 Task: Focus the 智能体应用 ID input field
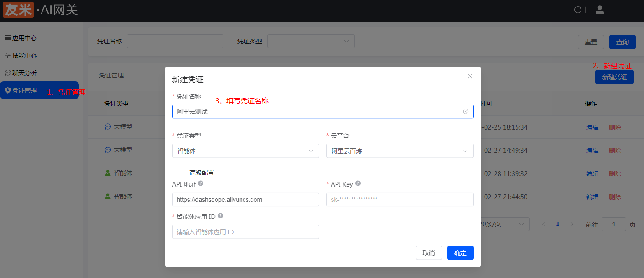pos(245,232)
